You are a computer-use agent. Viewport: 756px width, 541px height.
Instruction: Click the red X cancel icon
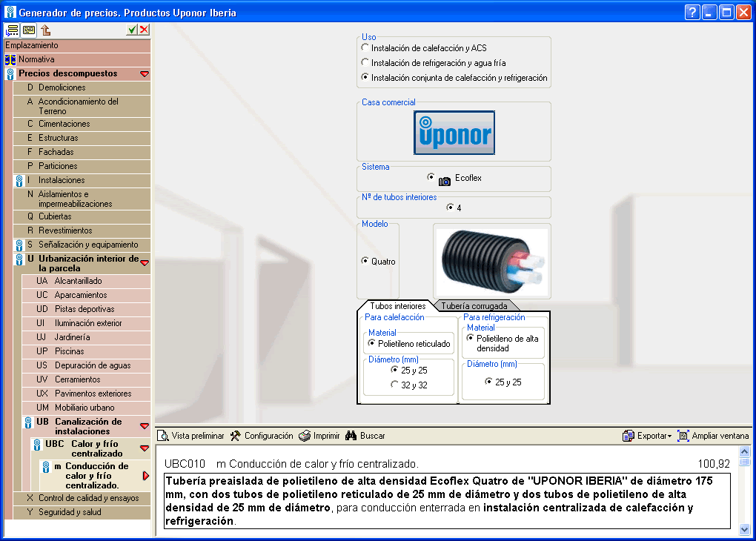144,30
